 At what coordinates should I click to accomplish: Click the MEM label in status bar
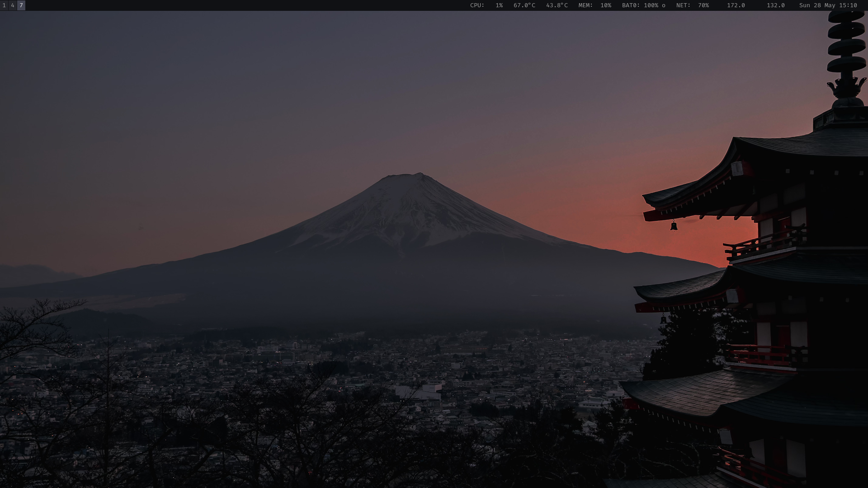point(585,5)
